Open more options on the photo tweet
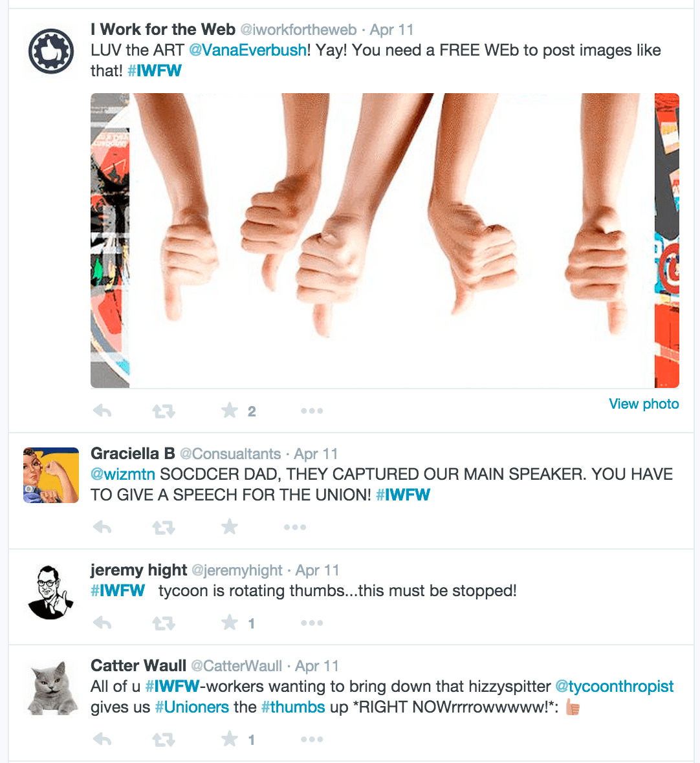This screenshot has width=700, height=763. tap(312, 411)
